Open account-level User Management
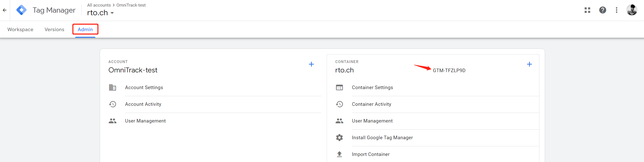 coord(145,121)
